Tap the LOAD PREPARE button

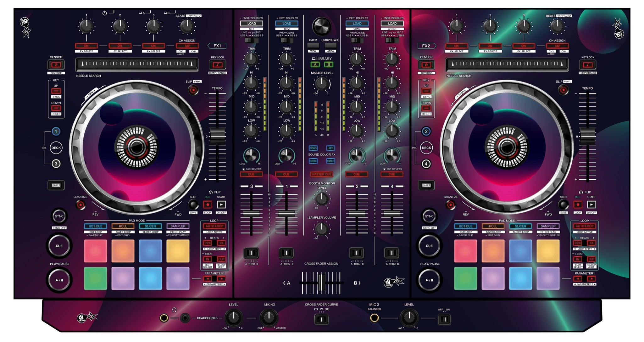coord(330,46)
